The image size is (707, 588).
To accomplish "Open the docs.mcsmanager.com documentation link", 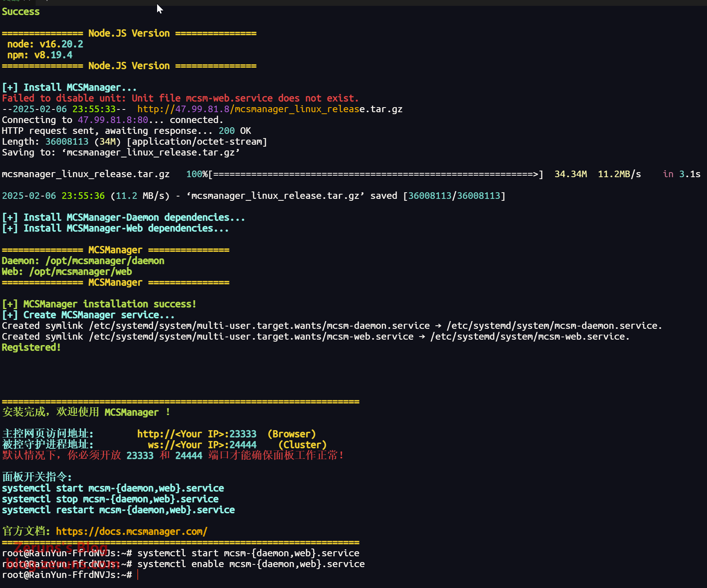I will 132,532.
